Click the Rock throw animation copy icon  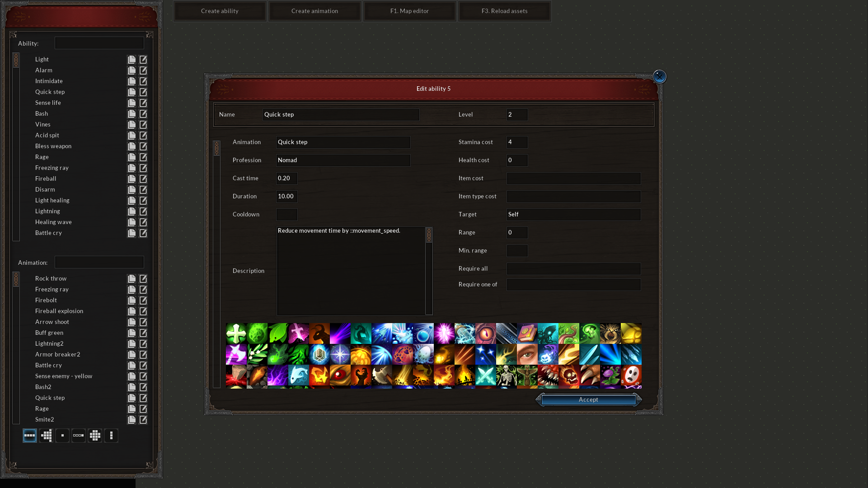click(132, 278)
